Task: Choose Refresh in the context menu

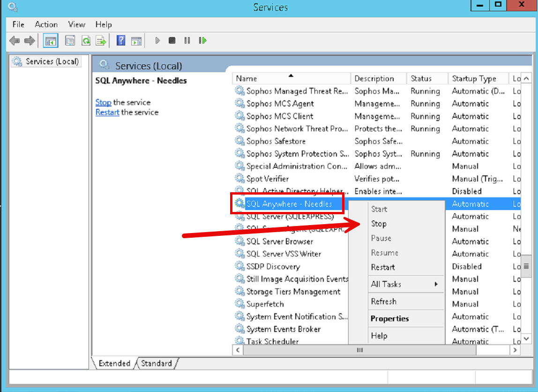Action: 396,302
